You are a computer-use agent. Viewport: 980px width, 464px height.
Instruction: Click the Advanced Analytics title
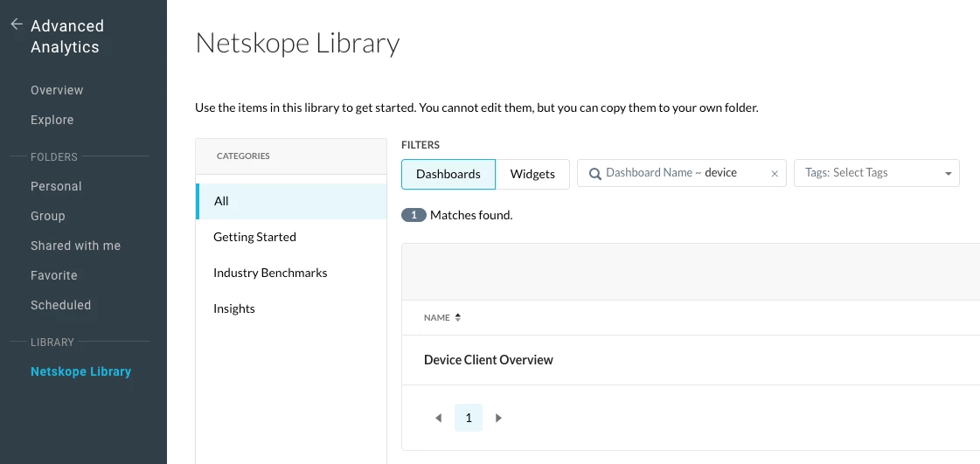coord(66,36)
